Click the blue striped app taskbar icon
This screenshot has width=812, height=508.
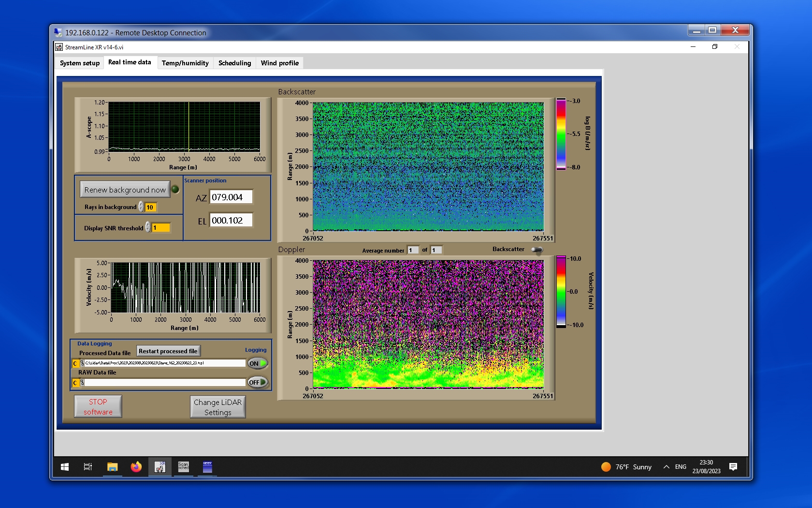[x=207, y=467]
